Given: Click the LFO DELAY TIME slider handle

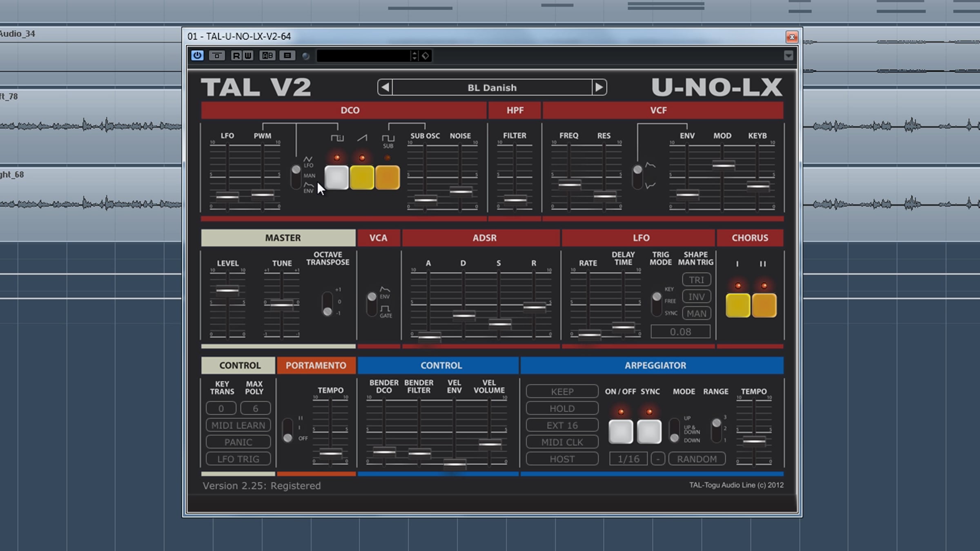Looking at the screenshot, I should [x=624, y=327].
